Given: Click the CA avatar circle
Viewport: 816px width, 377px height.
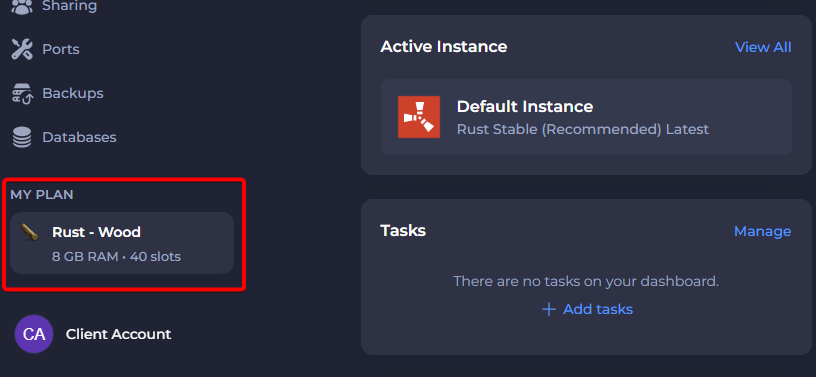Looking at the screenshot, I should pos(34,334).
